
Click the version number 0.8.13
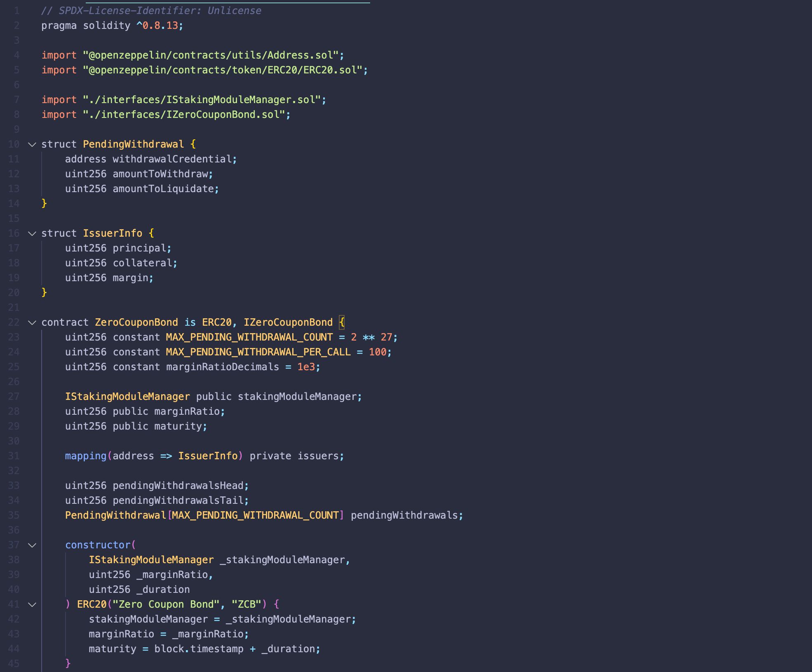160,26
